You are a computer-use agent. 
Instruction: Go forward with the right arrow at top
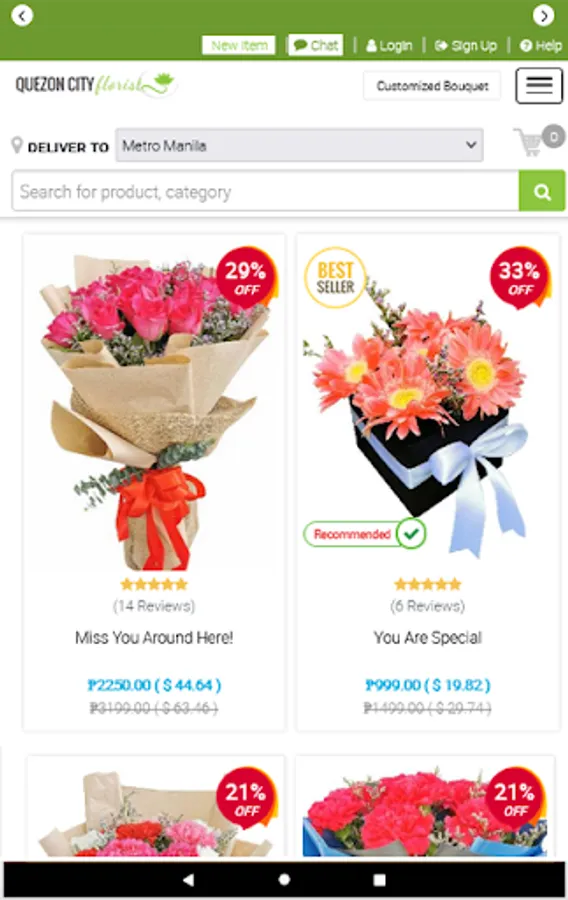[543, 15]
